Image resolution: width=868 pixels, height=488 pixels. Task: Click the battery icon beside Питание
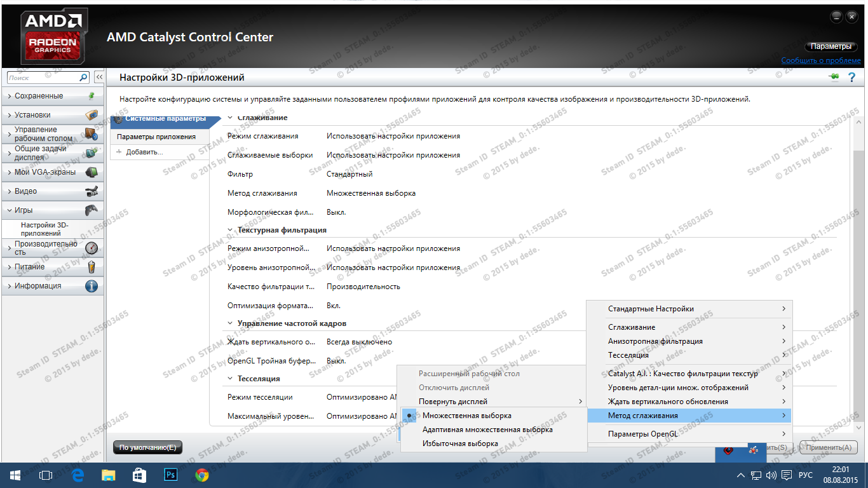click(x=92, y=267)
